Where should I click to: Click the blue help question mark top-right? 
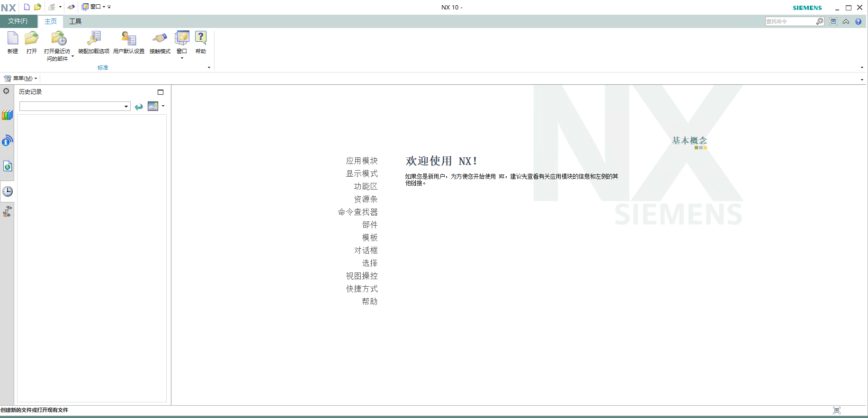point(858,21)
